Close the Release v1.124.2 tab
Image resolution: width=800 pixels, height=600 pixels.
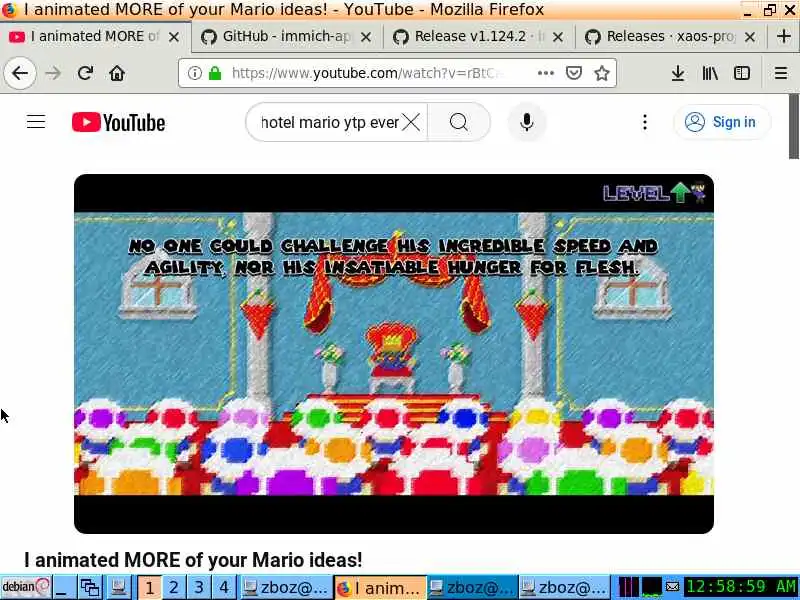coord(558,37)
